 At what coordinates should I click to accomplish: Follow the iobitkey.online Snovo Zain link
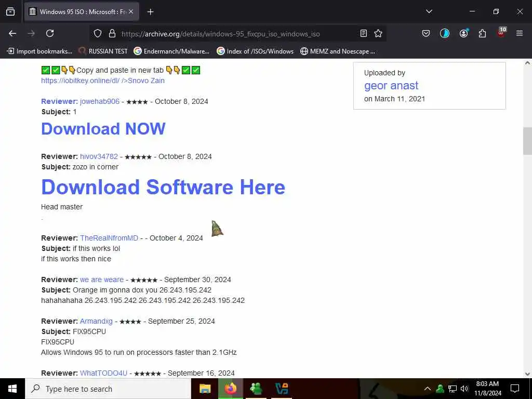tap(103, 81)
